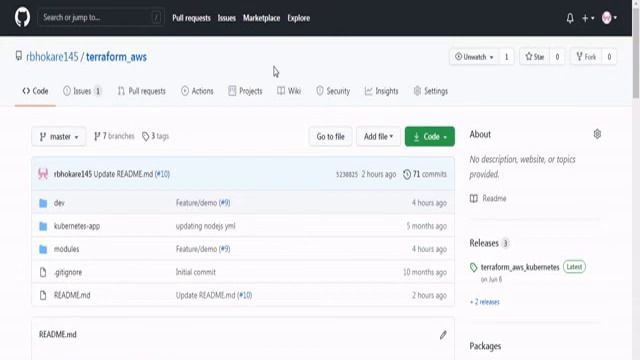The image size is (640, 360).
Task: Open the GitHub home logo
Action: (x=22, y=18)
